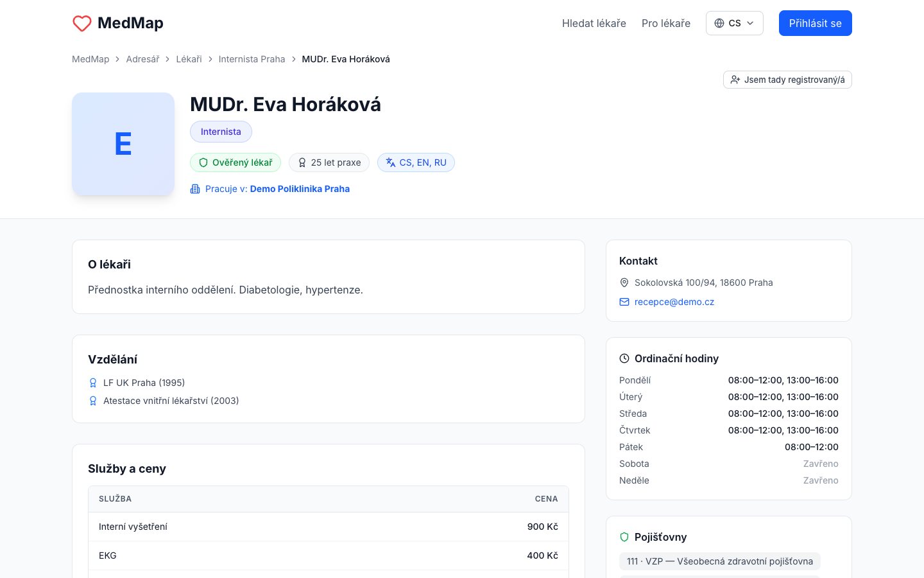This screenshot has height=578, width=924.
Task: Click the user-plus icon in registration button
Action: [x=735, y=80]
